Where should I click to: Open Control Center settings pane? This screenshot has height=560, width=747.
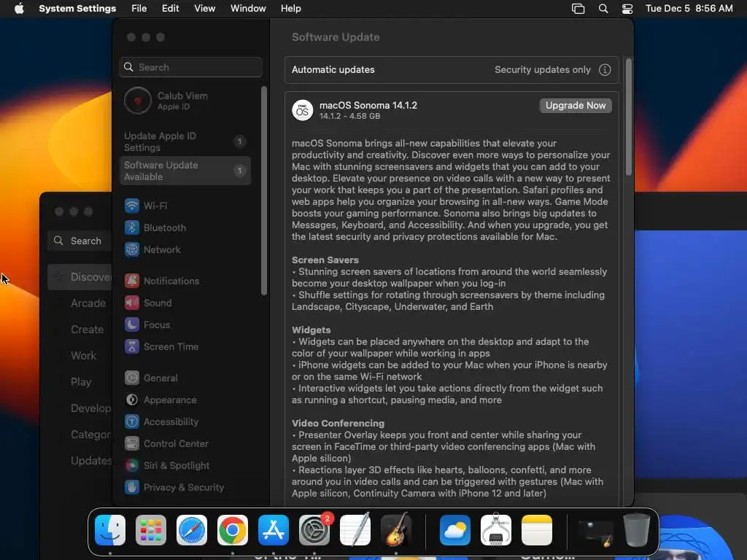(166, 444)
